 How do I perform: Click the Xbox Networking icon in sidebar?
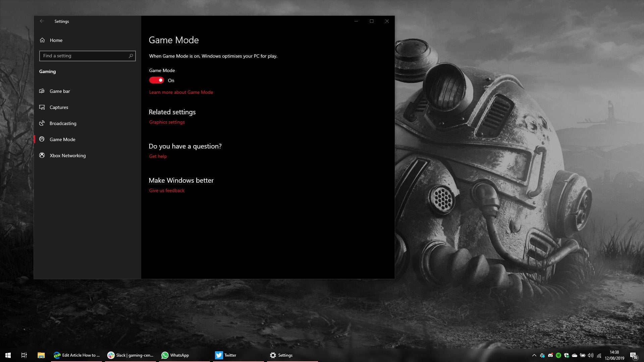pos(43,155)
